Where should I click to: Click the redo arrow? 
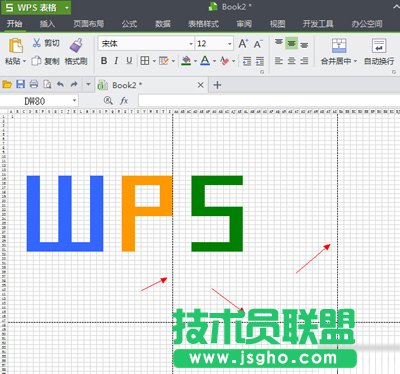click(x=74, y=84)
